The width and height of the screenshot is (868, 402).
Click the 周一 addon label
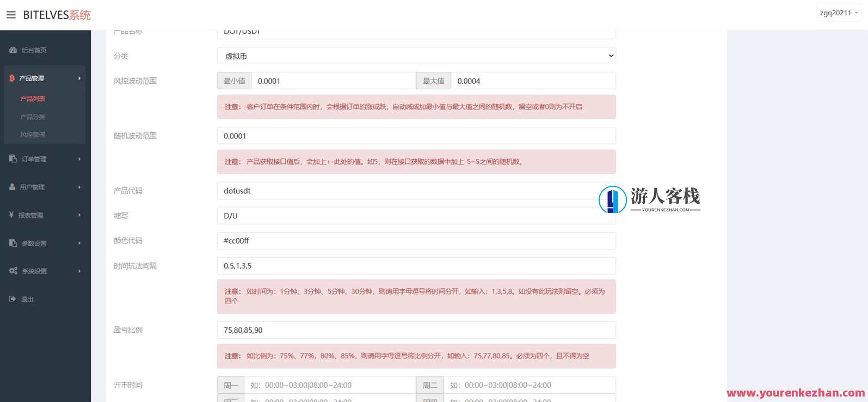[x=231, y=385]
